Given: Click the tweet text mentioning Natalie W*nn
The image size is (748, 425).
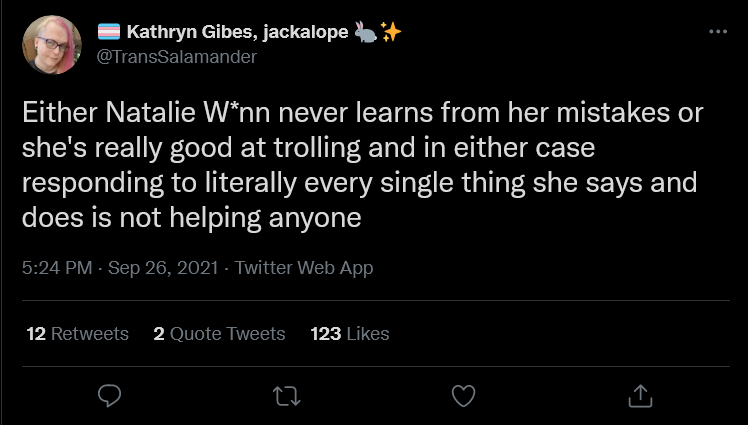Looking at the screenshot, I should (x=363, y=165).
